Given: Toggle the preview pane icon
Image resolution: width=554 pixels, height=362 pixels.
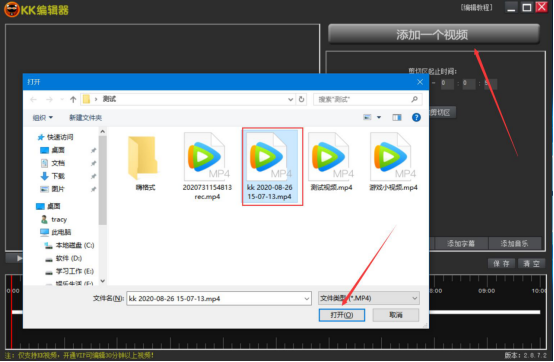Looking at the screenshot, I should [397, 117].
